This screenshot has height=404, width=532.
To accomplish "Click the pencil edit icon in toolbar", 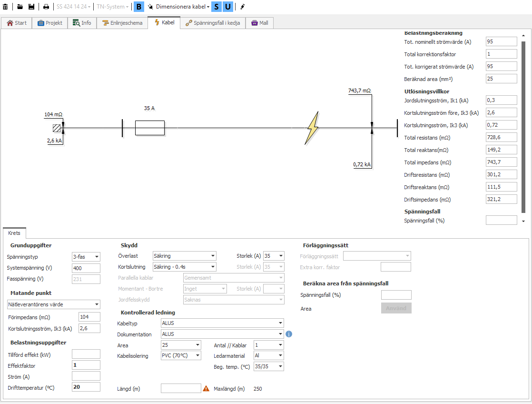I will pyautogui.click(x=242, y=7).
